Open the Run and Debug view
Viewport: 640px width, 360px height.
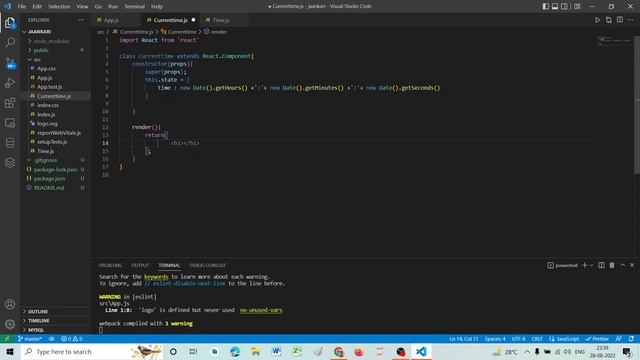point(10,82)
